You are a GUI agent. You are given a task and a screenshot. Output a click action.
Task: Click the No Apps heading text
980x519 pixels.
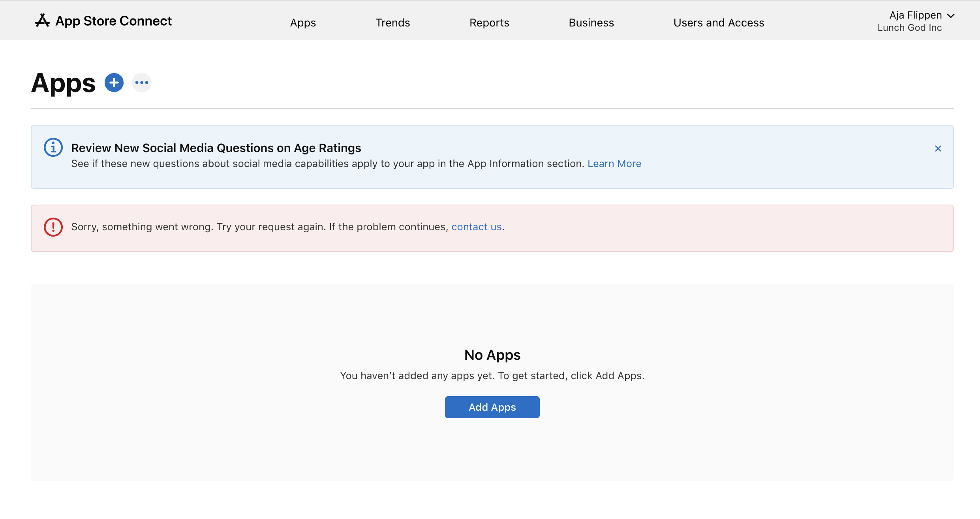492,355
